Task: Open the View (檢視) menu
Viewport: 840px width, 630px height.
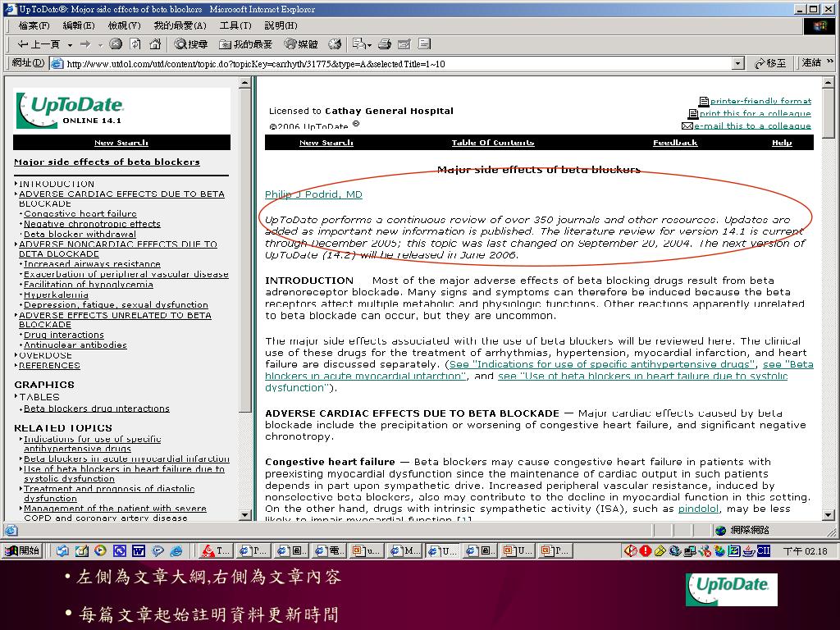Action: tap(124, 25)
